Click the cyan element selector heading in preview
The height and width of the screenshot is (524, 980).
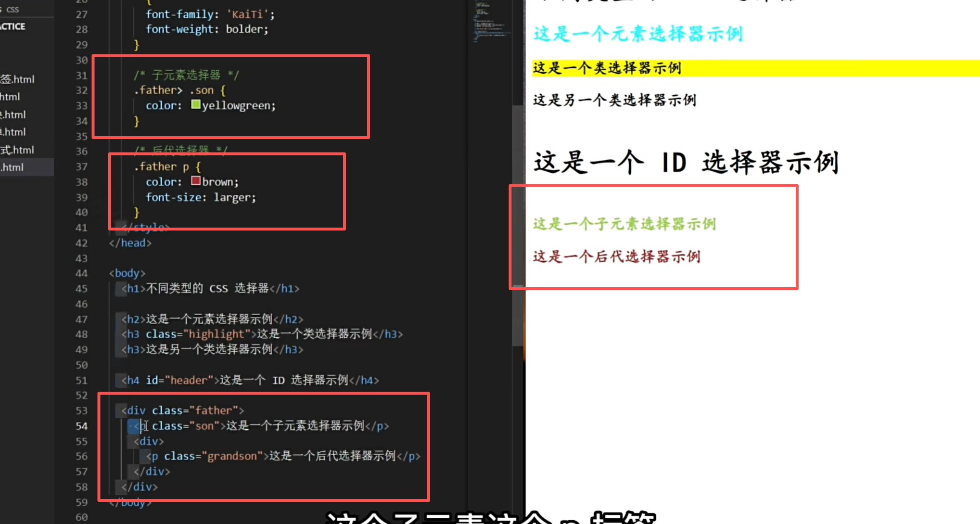pos(638,34)
